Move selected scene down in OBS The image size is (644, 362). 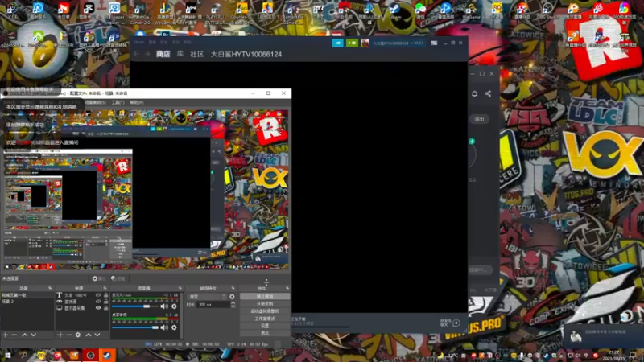34,335
